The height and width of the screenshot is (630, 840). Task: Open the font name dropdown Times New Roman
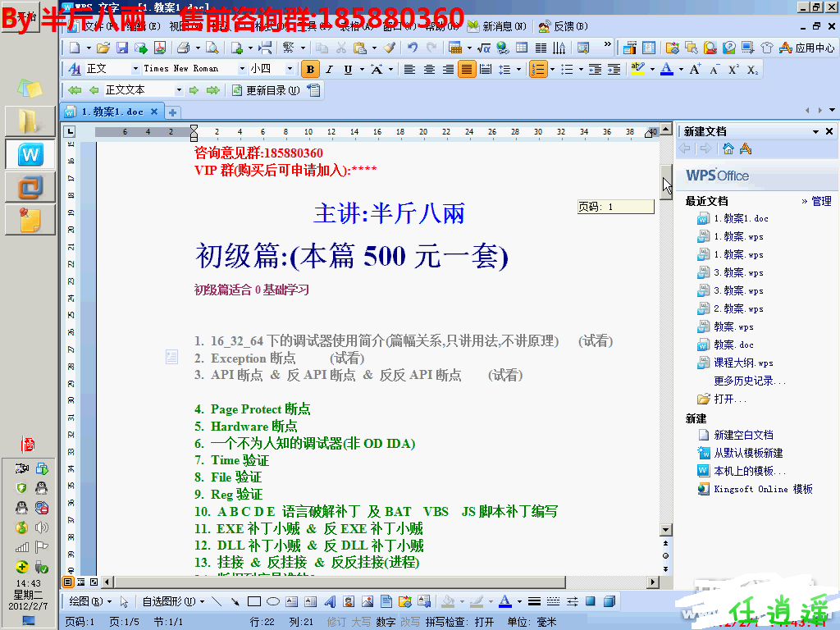tap(242, 70)
